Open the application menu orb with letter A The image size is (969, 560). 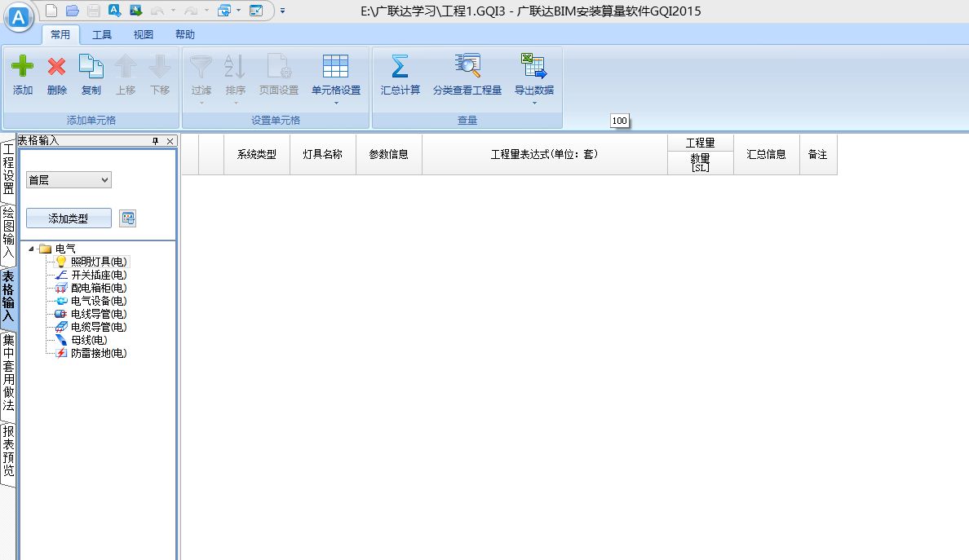[x=19, y=16]
